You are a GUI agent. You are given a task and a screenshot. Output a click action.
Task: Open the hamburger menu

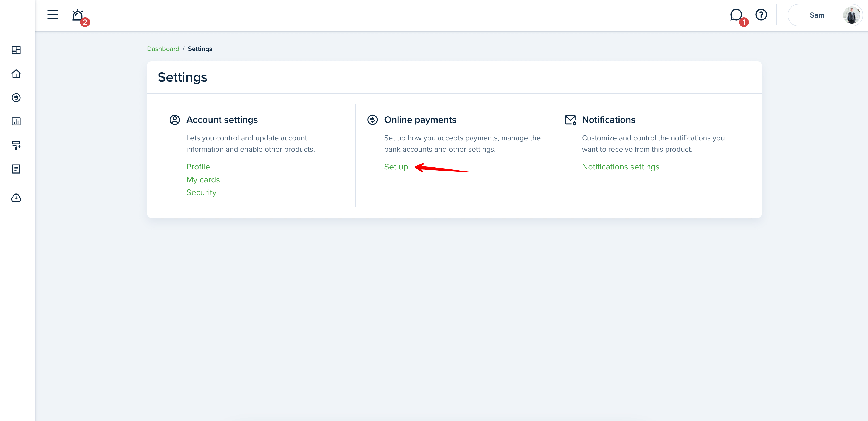(x=53, y=15)
